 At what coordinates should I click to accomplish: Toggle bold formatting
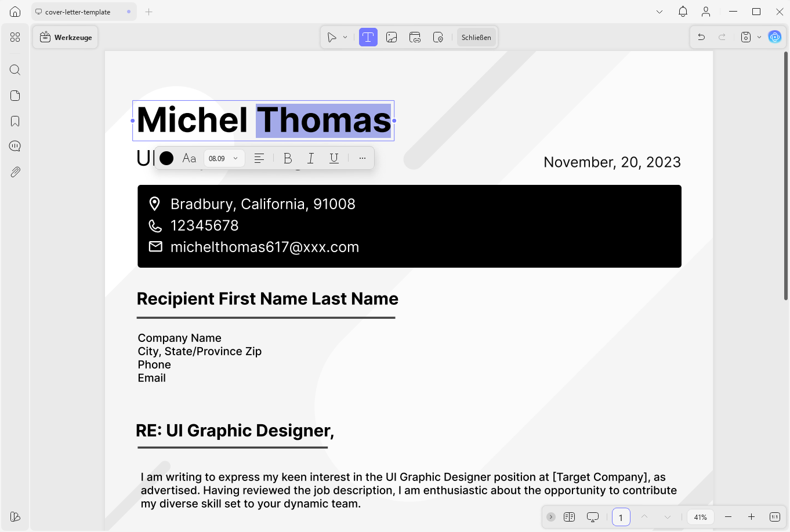[x=288, y=158]
